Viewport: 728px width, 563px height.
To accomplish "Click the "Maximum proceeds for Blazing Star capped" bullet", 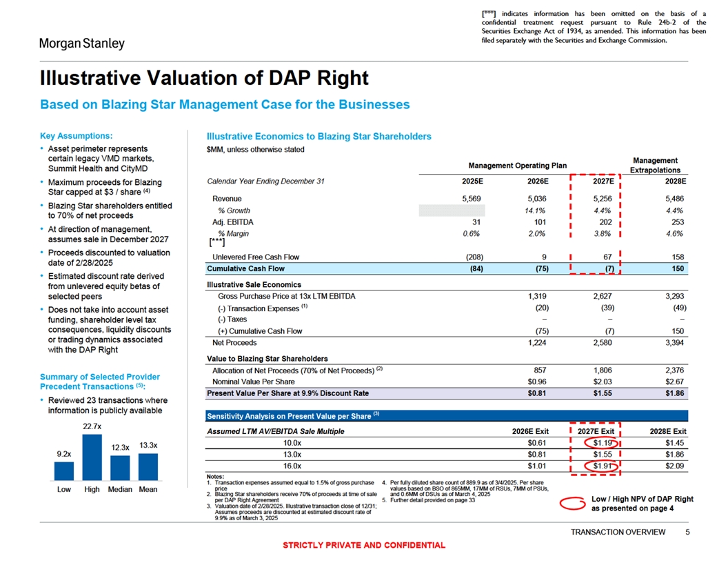I will coord(105,187).
